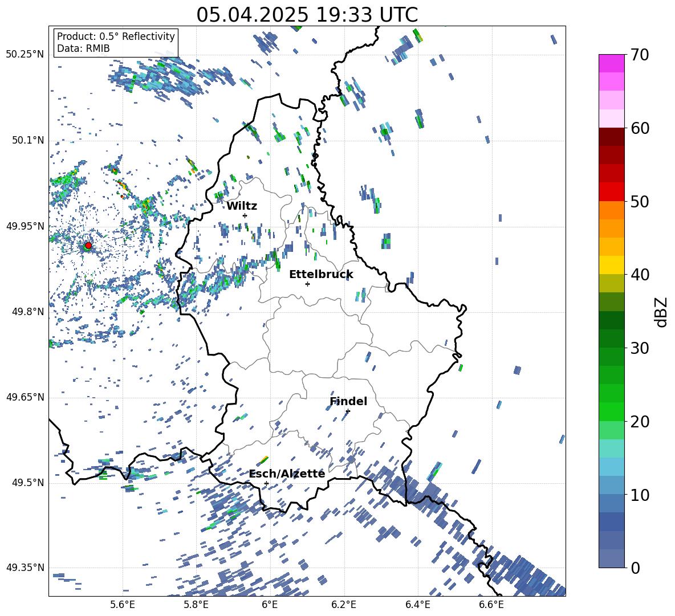Select the Wiltz city label
Image resolution: width=675 pixels, height=616 pixels.
[242, 206]
